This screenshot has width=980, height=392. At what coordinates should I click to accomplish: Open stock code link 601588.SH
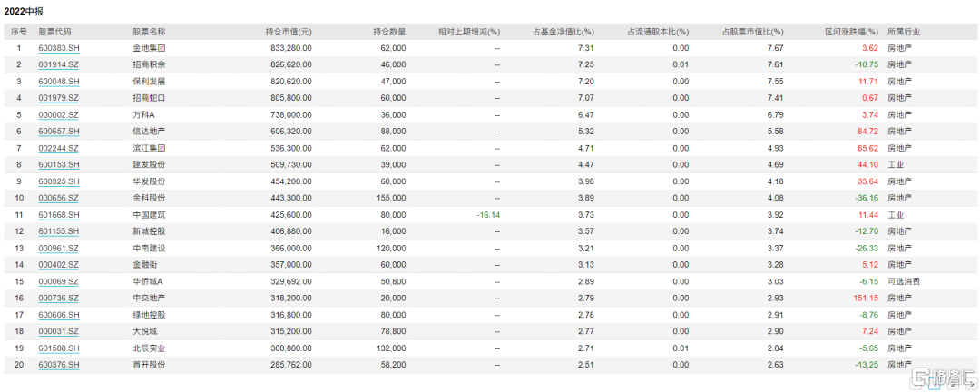[59, 348]
